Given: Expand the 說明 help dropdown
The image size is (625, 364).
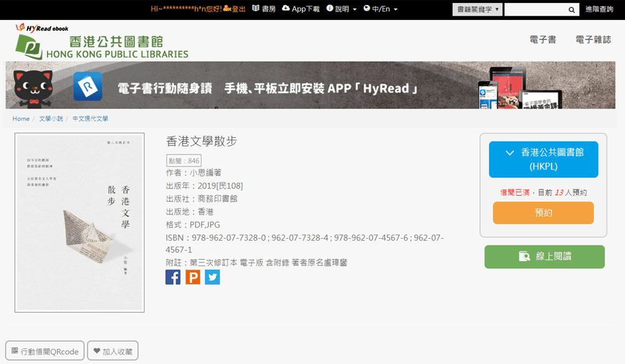Looking at the screenshot, I should click(x=342, y=9).
